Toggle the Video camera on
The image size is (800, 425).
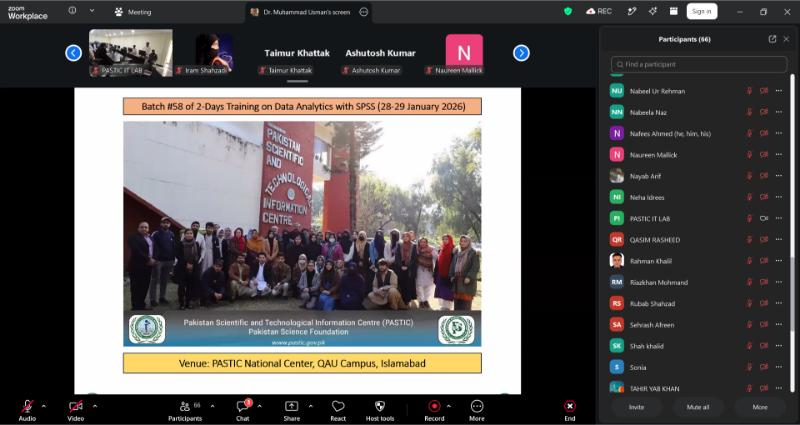click(x=76, y=407)
